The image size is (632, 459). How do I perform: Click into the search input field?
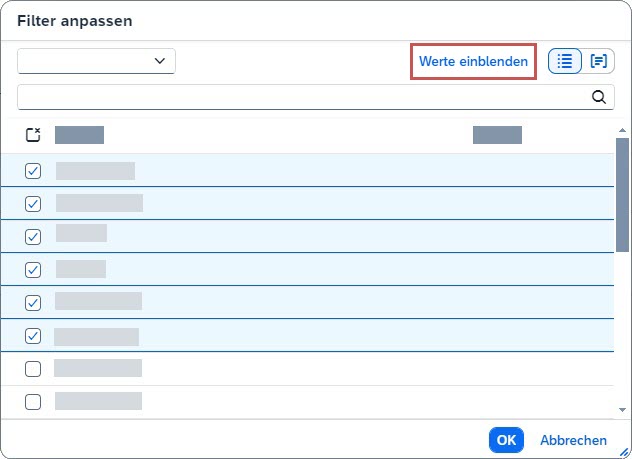pyautogui.click(x=300, y=97)
